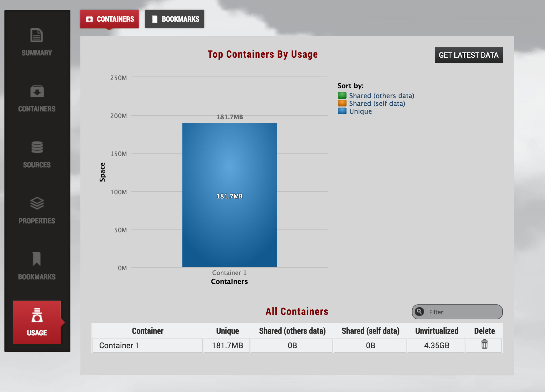Open the Containers sidebar icon
Screen dimensions: 545x392
[37, 91]
